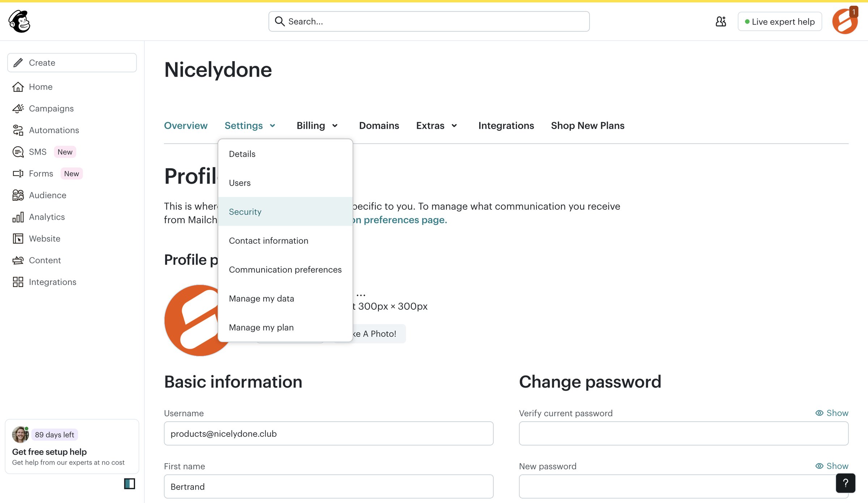Click the Username input field

pos(328,434)
